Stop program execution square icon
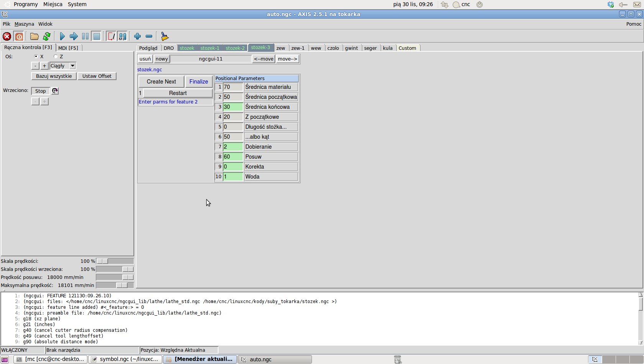Image resolution: width=644 pixels, height=364 pixels. pos(97,36)
